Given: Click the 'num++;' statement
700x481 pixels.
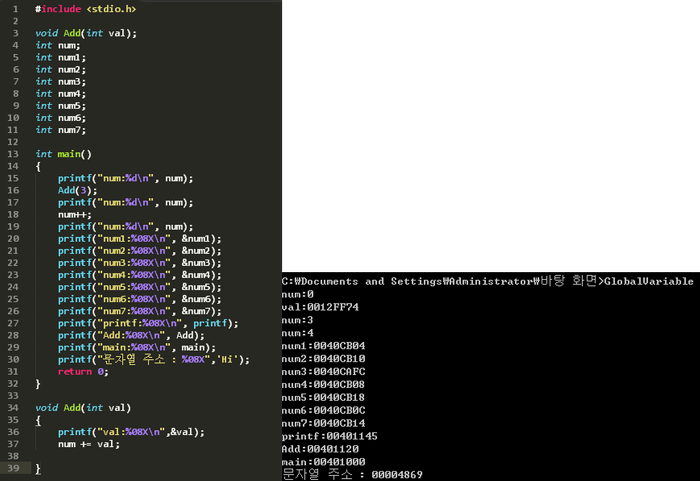Looking at the screenshot, I should tap(75, 214).
